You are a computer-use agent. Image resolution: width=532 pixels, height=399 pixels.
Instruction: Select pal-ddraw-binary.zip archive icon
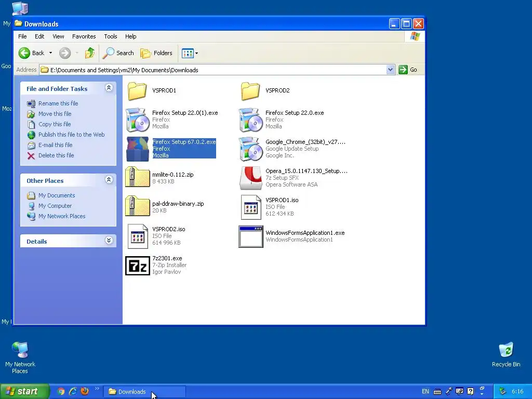click(137, 206)
